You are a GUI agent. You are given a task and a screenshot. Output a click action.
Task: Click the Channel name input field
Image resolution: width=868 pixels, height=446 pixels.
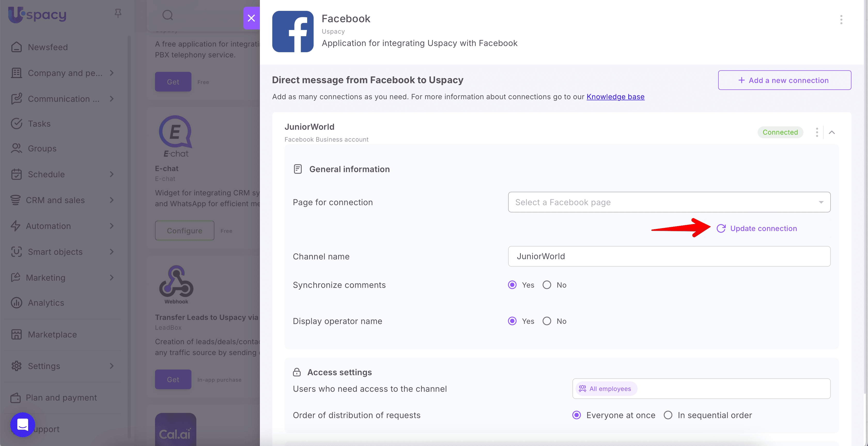coord(669,256)
